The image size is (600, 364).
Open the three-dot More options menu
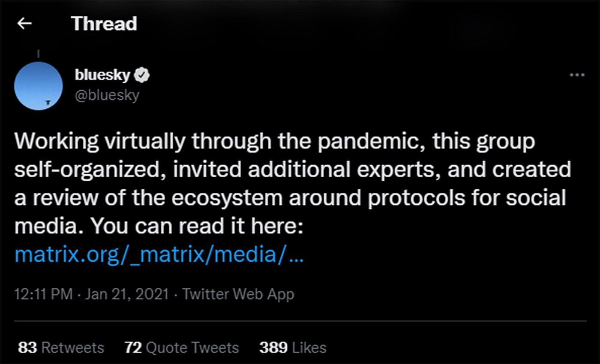click(x=577, y=75)
